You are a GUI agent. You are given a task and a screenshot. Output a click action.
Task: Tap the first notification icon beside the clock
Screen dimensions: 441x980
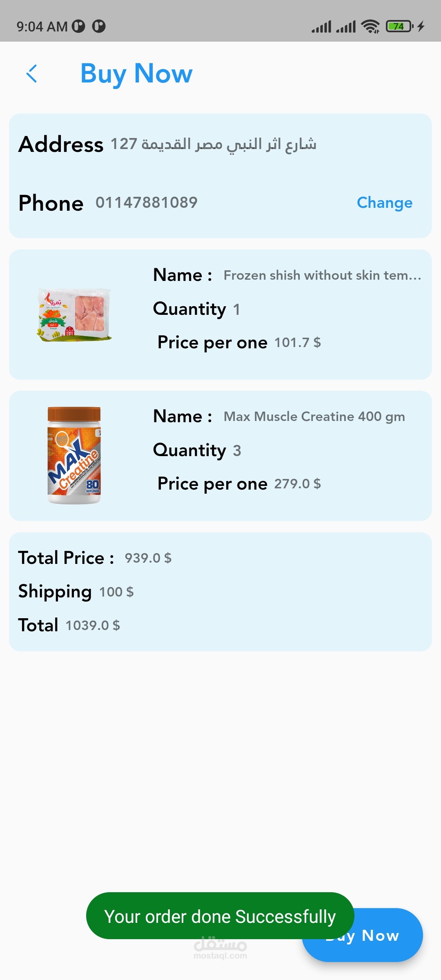coord(78,27)
